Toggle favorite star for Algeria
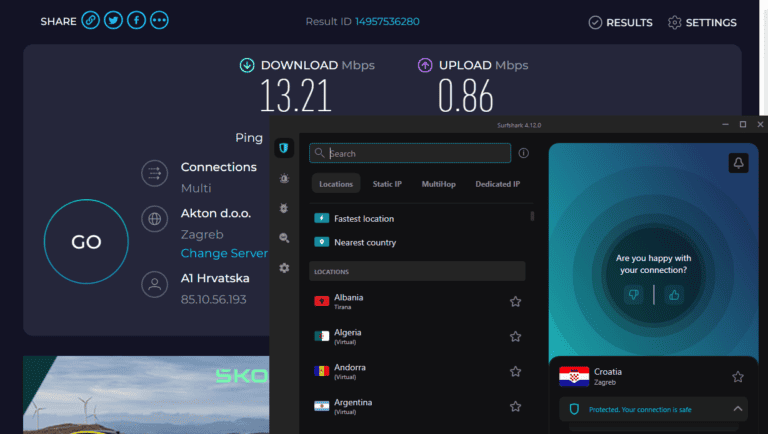The width and height of the screenshot is (768, 434). pyautogui.click(x=515, y=337)
